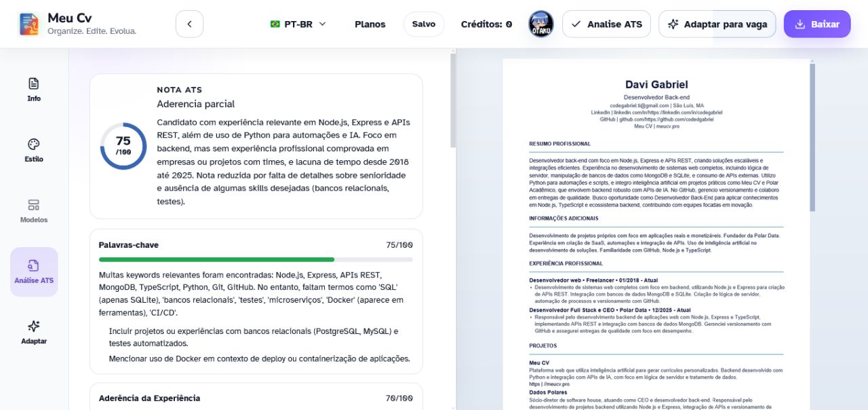Click the Meu Cv logo icon

pos(29,24)
